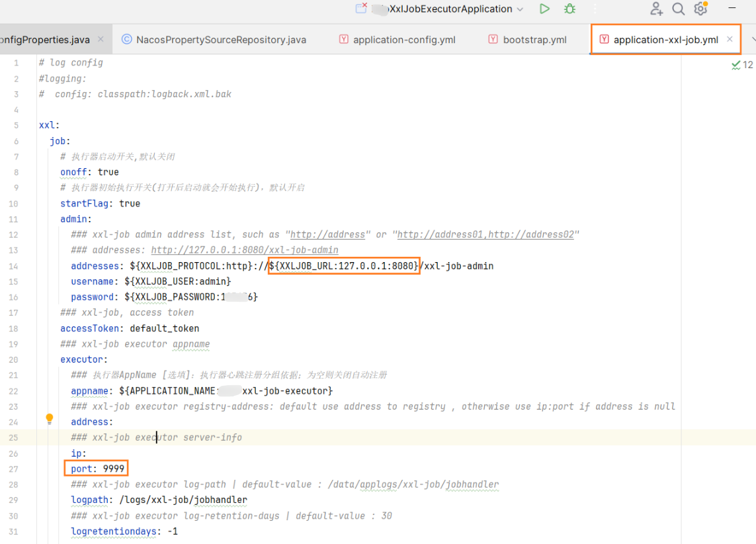
Task: Click the 'address:' key on line 24
Action: (x=92, y=422)
